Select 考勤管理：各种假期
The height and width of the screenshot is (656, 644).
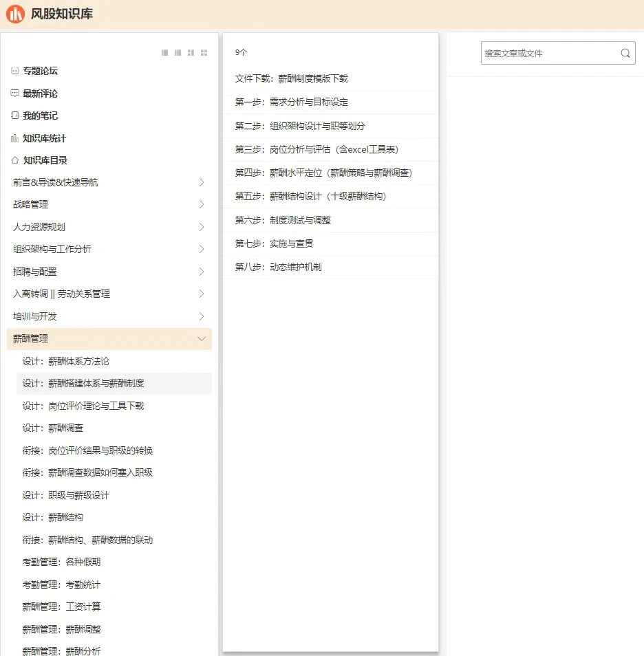click(x=61, y=562)
